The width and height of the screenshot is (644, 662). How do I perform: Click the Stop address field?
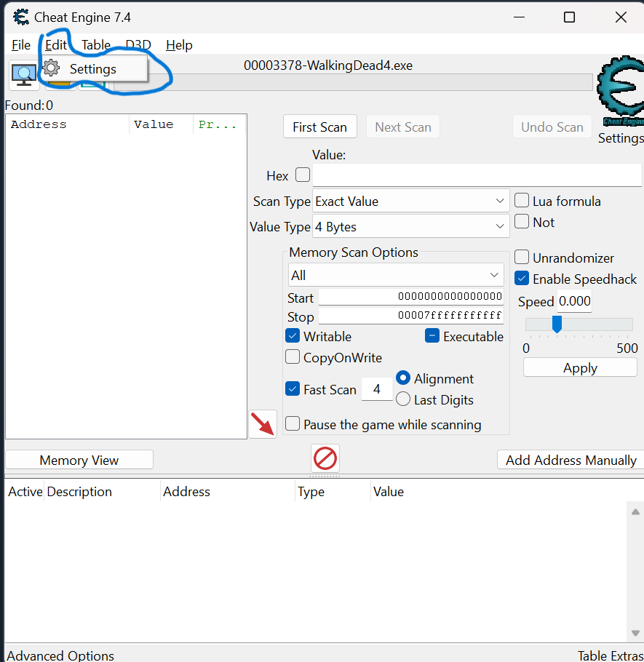pos(411,316)
